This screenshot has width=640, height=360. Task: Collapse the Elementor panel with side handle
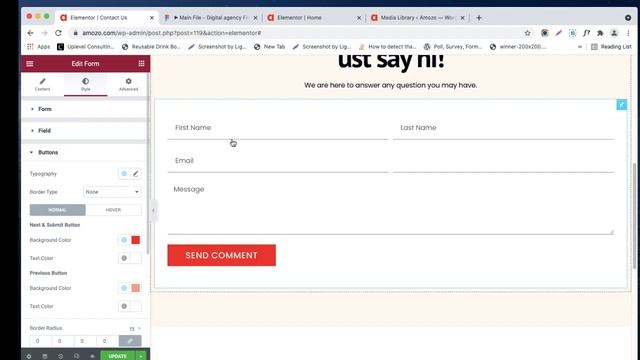tap(153, 211)
